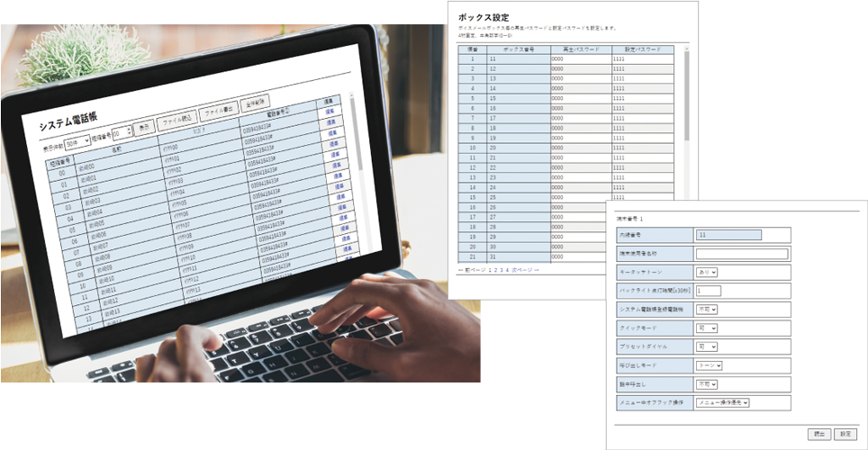Go to page 4 in ボックス設定 pagination

coord(507,270)
